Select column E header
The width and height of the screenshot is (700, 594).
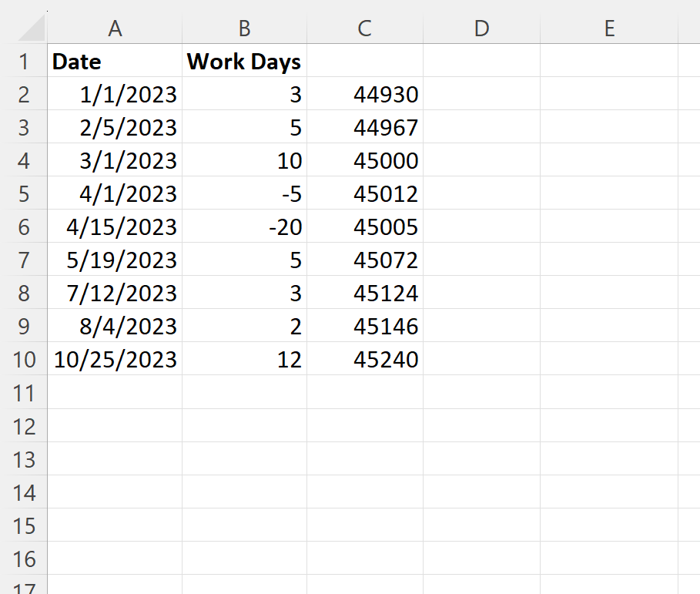[x=608, y=29]
